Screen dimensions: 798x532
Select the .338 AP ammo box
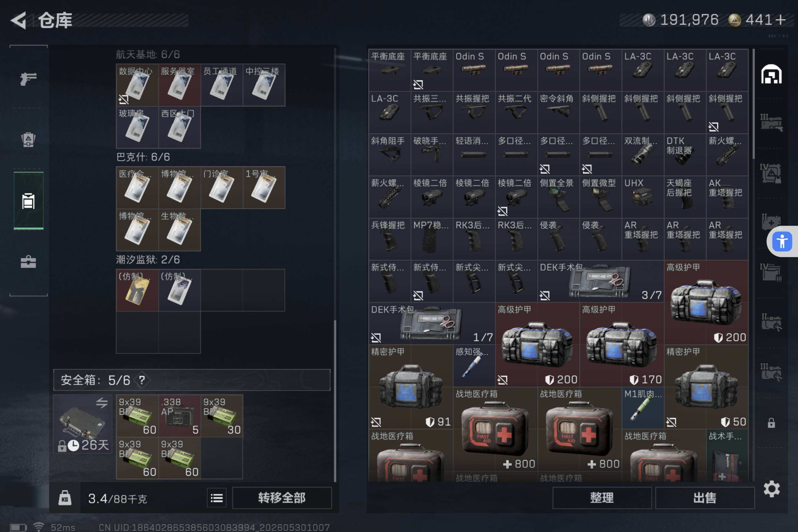180,416
